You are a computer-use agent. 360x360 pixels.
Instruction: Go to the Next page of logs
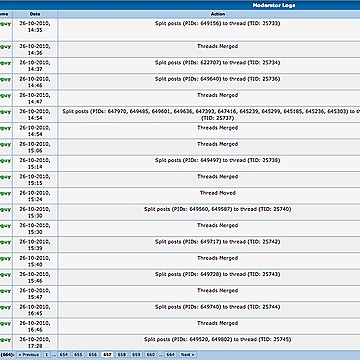coord(188,355)
